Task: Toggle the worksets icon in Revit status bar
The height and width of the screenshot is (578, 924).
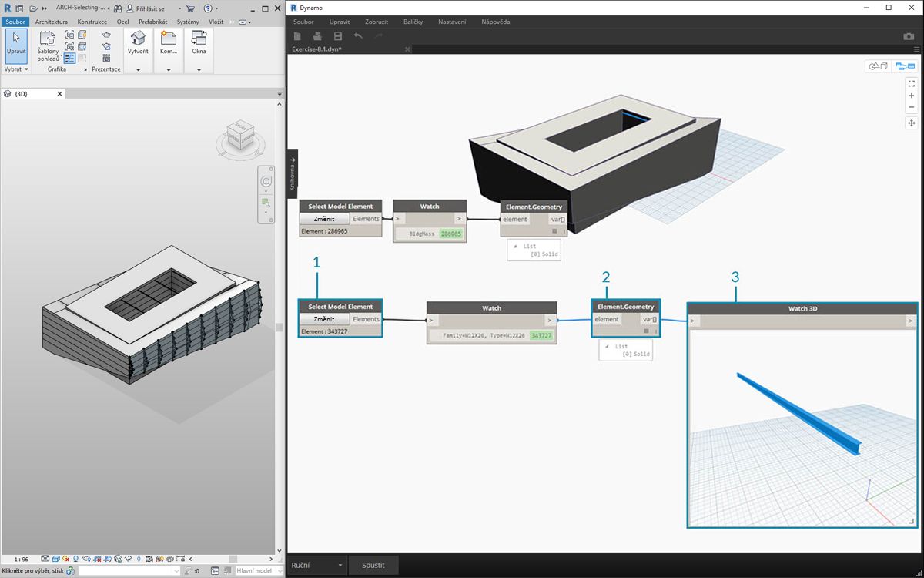Action: coord(71,571)
